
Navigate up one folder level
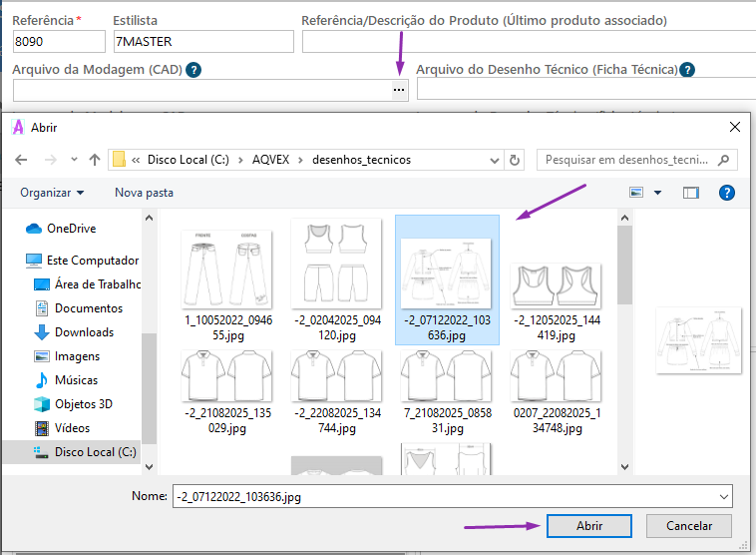95,160
